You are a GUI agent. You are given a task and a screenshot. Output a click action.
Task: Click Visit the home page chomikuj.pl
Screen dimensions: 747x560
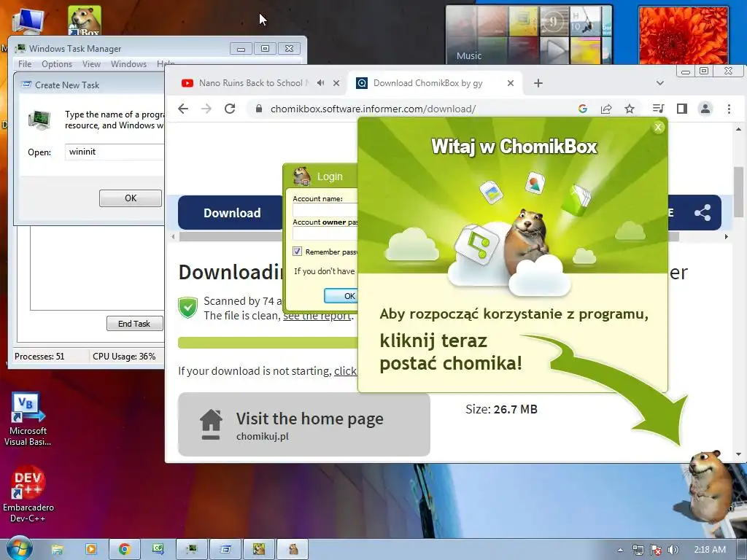pos(304,424)
